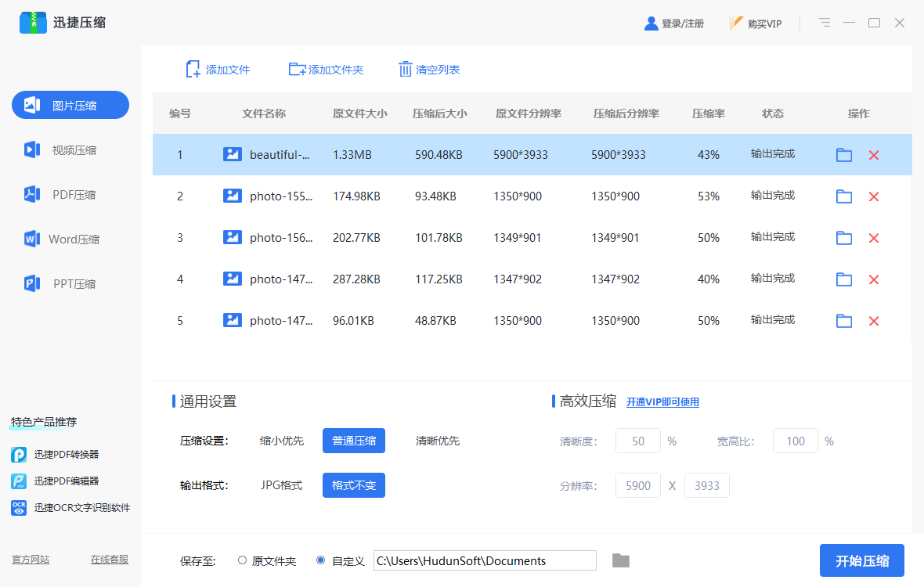Click the resolution width field 5900
924x587 pixels.
click(x=637, y=486)
